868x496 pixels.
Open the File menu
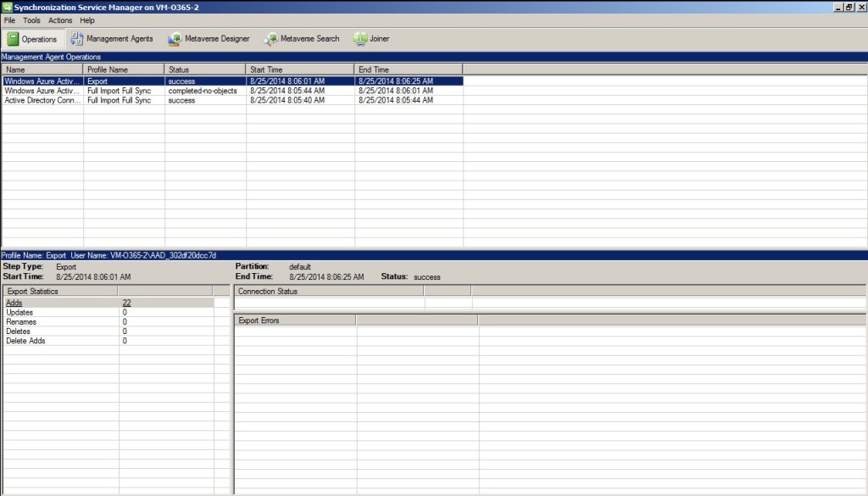[9, 20]
